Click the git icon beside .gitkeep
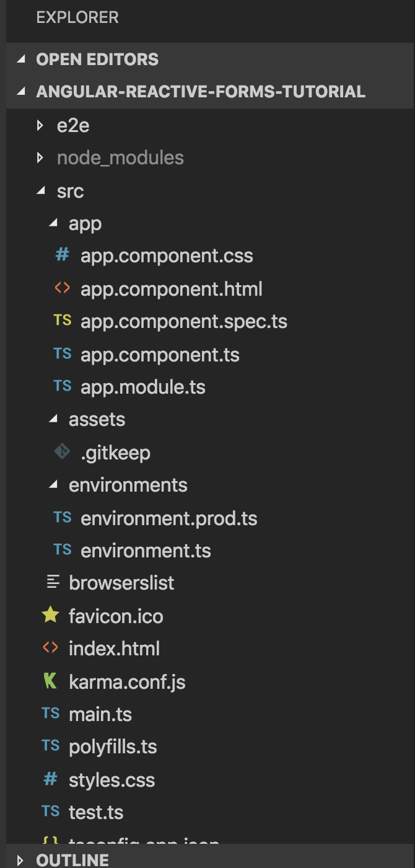Image resolution: width=415 pixels, height=868 pixels. (62, 452)
